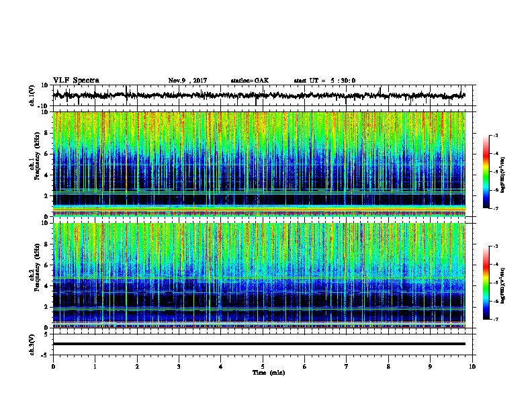Click tick label "4" on the time axis
532x411 pixels.
pyautogui.click(x=221, y=367)
